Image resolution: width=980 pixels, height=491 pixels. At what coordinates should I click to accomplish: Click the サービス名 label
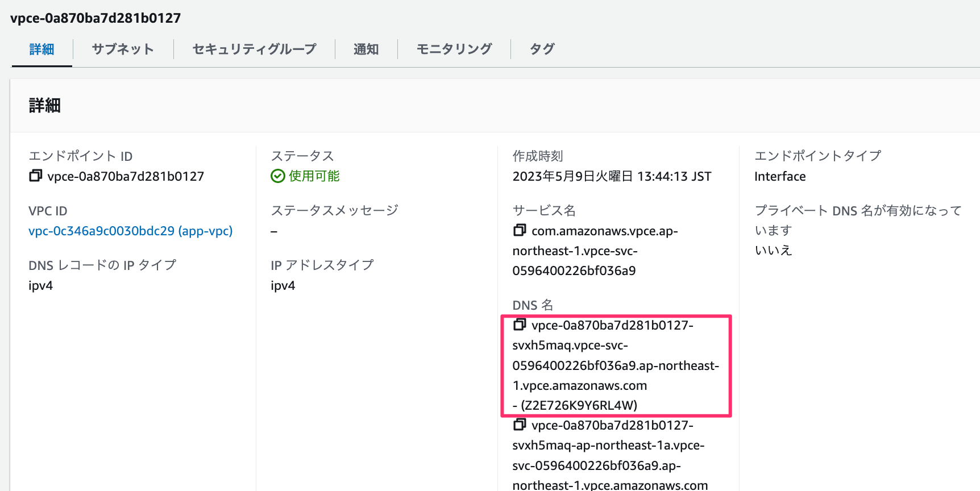pyautogui.click(x=544, y=210)
